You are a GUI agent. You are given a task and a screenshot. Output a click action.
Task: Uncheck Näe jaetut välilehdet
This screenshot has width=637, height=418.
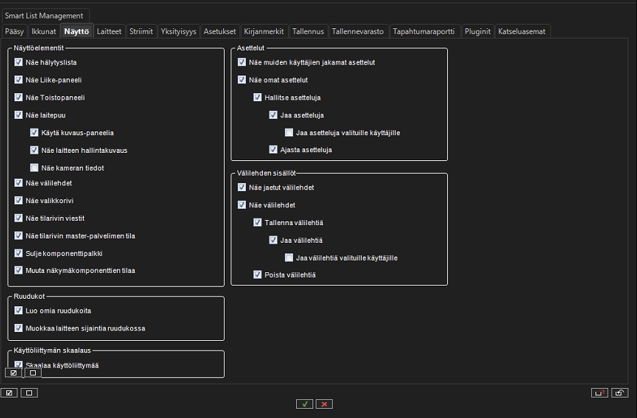pyautogui.click(x=242, y=187)
